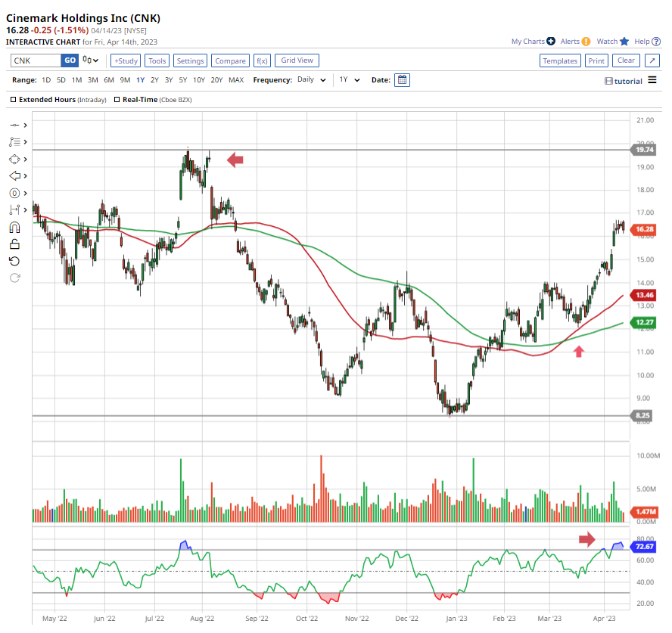
Task: Expand the shapes tool submenu arrow
Action: pyautogui.click(x=25, y=159)
